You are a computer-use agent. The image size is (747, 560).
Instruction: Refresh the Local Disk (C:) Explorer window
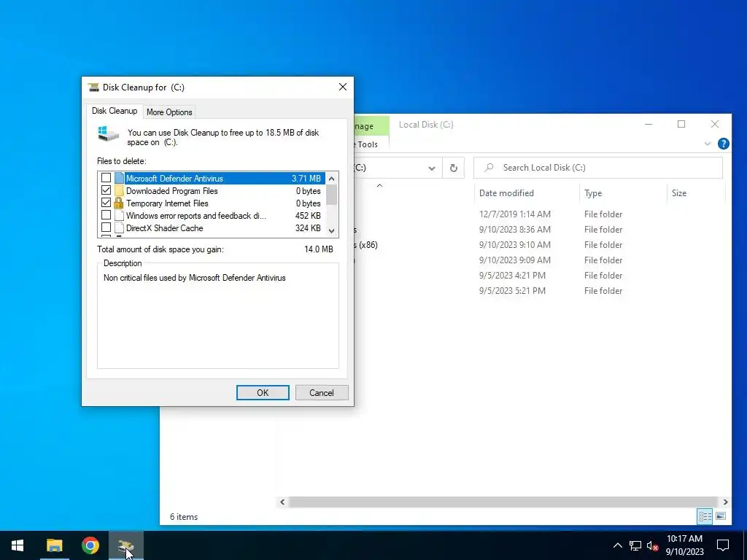click(x=454, y=168)
